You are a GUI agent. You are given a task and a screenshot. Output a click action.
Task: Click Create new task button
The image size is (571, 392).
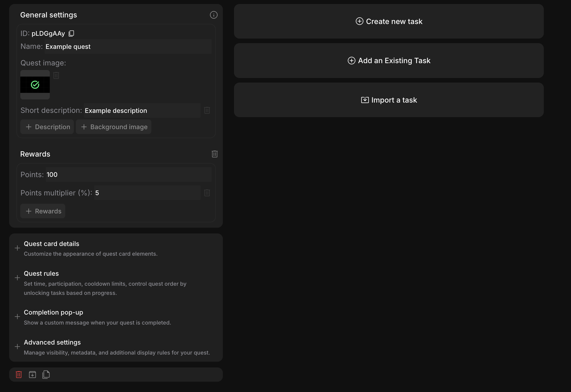(x=389, y=21)
